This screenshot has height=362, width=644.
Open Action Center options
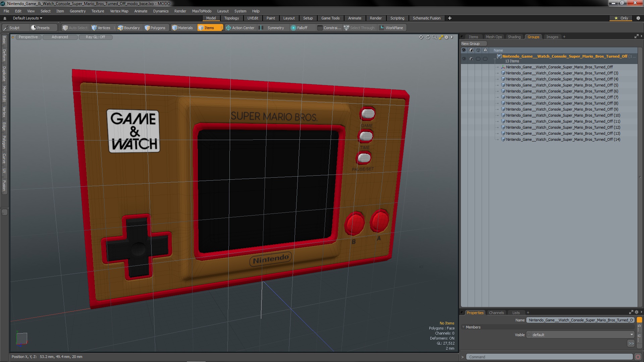click(240, 28)
